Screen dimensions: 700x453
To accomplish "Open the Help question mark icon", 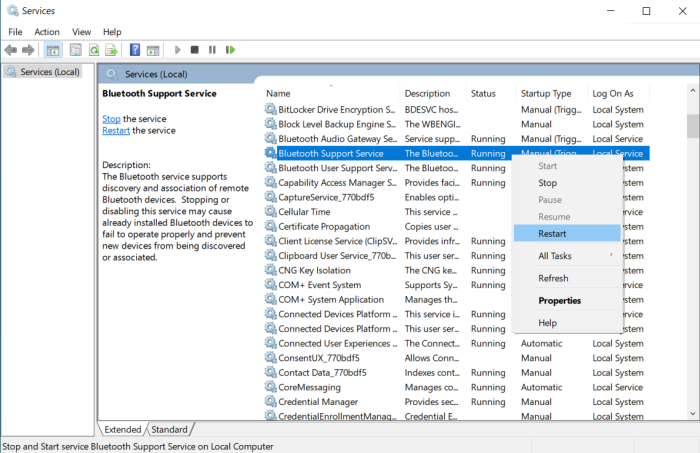I will [135, 50].
